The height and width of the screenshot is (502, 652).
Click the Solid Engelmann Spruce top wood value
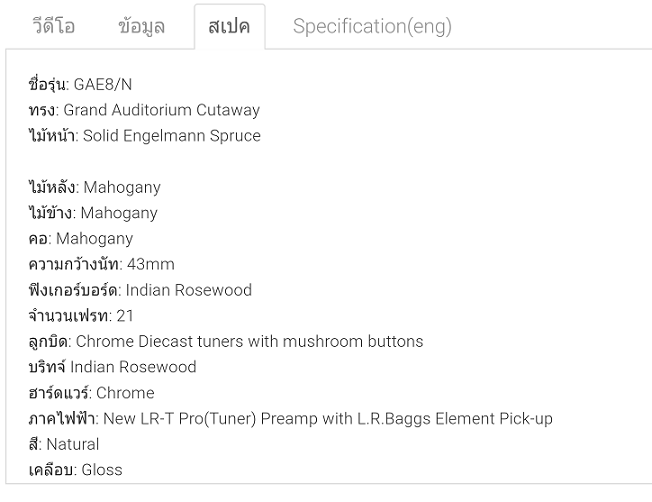(x=171, y=136)
